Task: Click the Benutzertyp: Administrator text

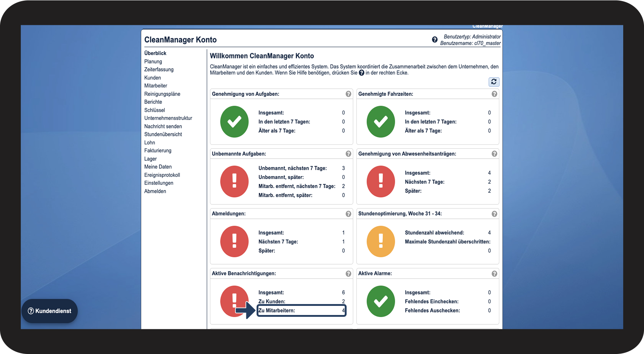Action: tap(472, 37)
